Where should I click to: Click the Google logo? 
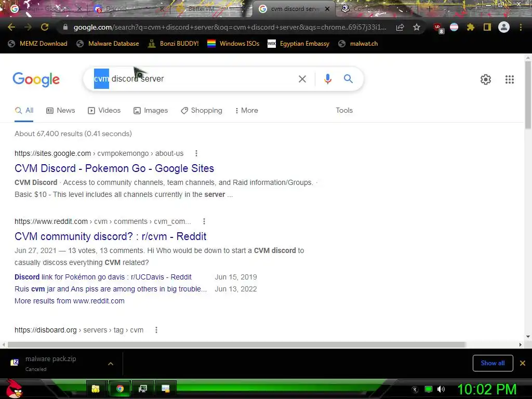(x=36, y=79)
